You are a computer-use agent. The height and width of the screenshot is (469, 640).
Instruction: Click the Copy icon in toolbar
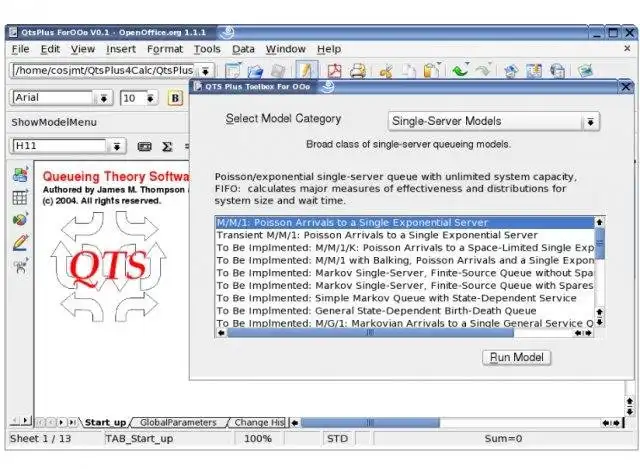click(409, 71)
